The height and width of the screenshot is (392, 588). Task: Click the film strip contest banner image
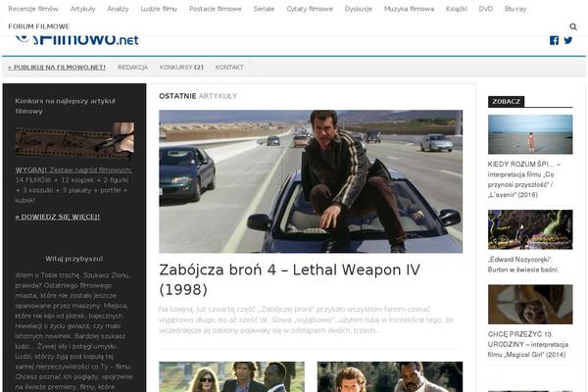tap(74, 140)
